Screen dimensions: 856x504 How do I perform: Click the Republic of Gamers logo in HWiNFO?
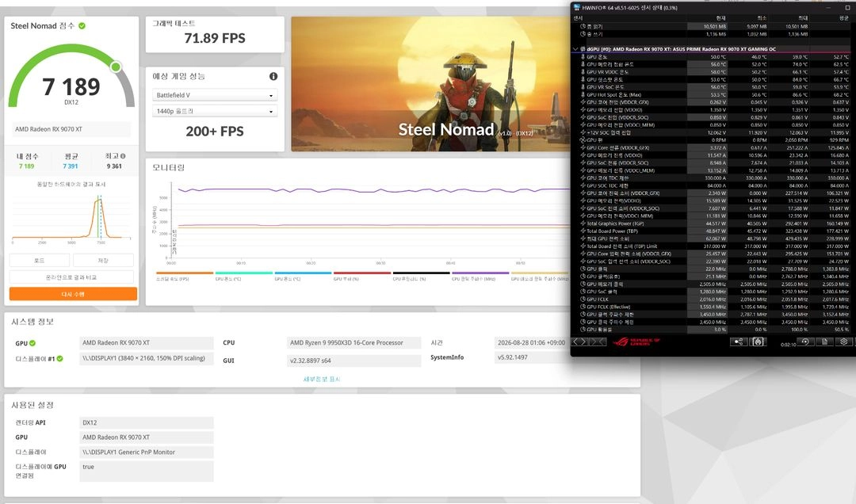point(636,342)
